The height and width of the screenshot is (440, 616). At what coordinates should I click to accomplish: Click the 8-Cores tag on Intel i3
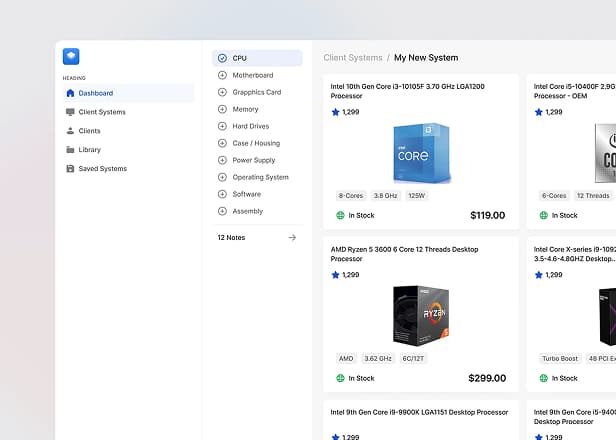(x=350, y=196)
